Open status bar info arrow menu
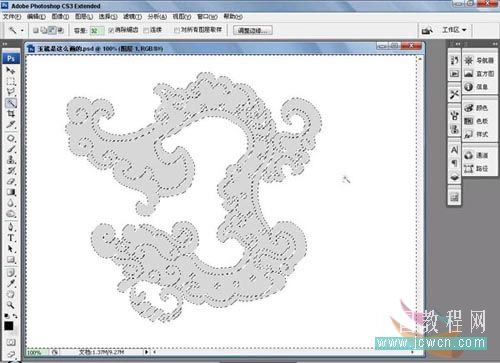 (146, 352)
